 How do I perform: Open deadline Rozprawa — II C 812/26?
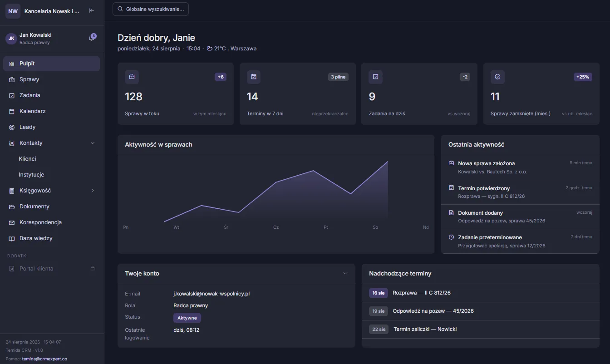click(481, 293)
